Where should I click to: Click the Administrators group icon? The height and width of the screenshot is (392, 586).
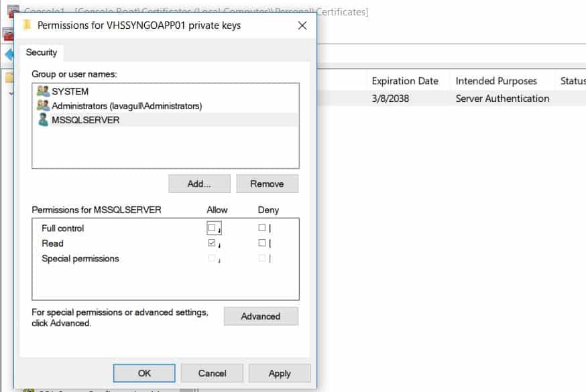(43, 105)
